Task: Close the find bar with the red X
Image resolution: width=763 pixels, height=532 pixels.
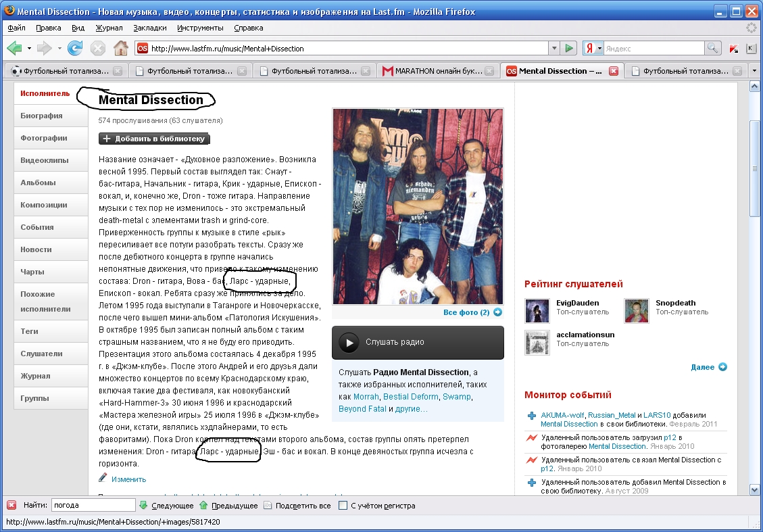Action: [x=11, y=505]
